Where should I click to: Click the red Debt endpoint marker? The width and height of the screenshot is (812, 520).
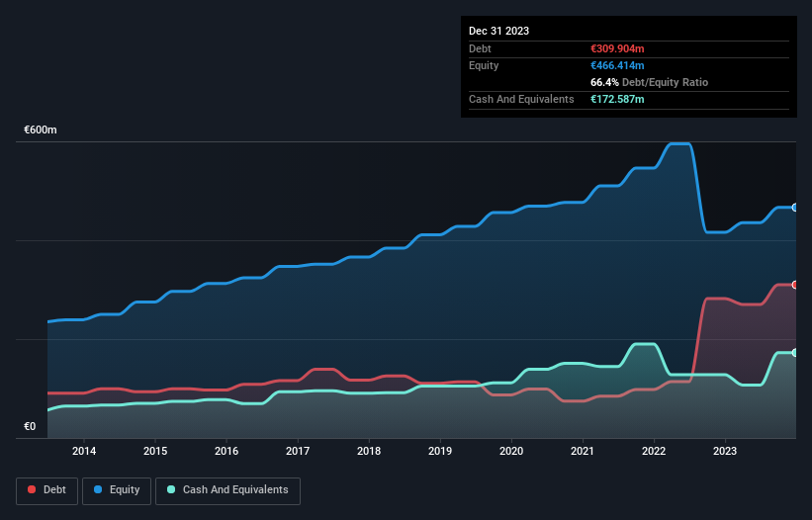795,285
